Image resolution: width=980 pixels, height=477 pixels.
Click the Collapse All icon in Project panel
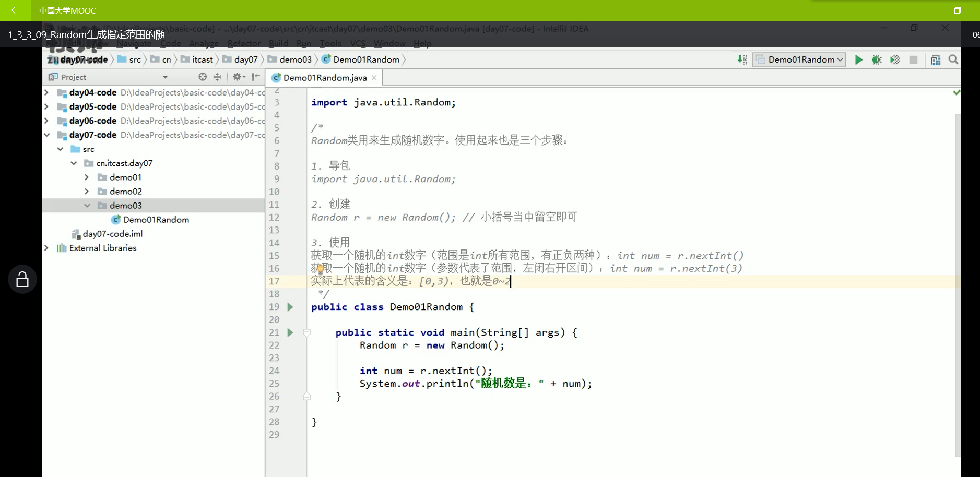tap(217, 77)
